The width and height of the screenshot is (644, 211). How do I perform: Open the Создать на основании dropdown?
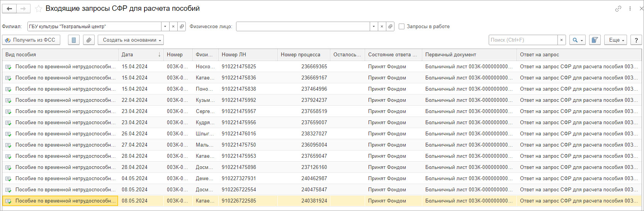click(x=131, y=40)
